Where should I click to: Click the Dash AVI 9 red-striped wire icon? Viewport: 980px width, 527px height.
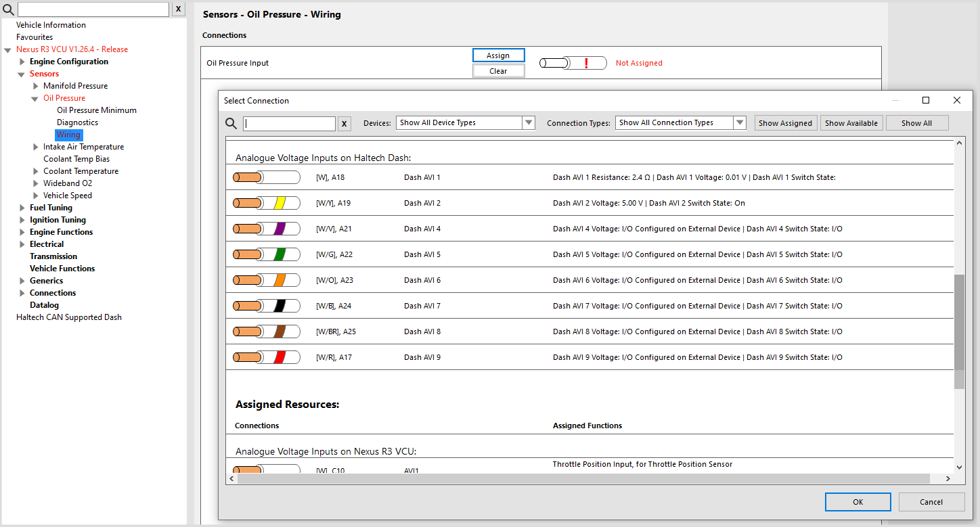(267, 357)
